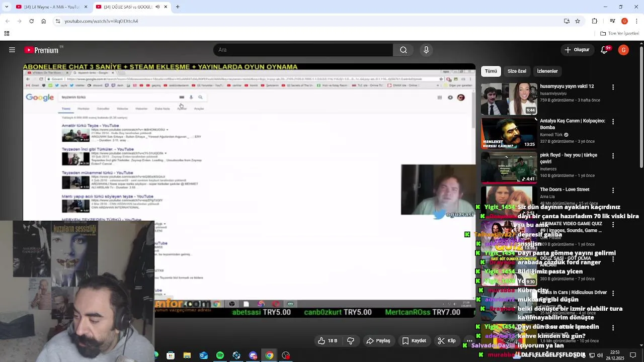Image resolution: width=644 pixels, height=362 pixels.
Task: Open Tüm Yer İşaretleri bookmarks folder
Action: tap(619, 34)
